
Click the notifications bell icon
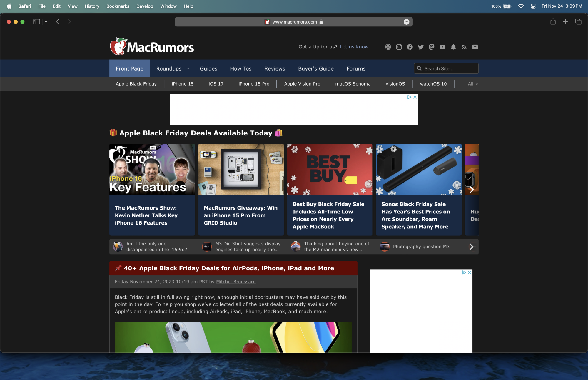click(x=453, y=47)
